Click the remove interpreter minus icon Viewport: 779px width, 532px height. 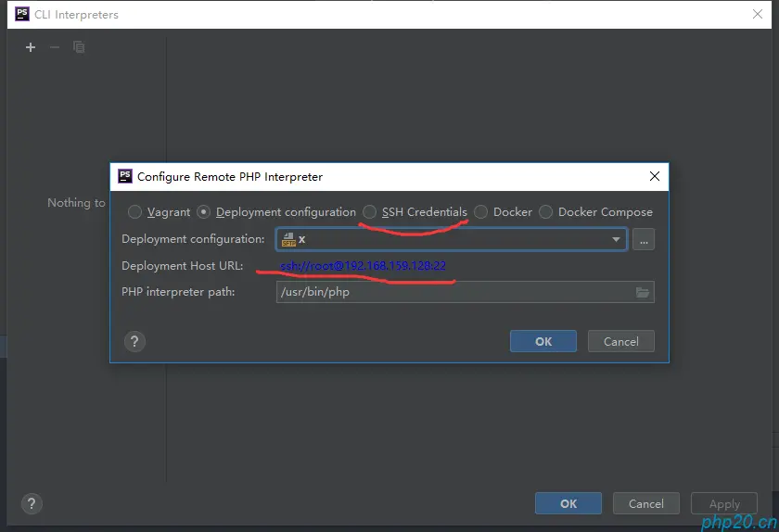(55, 47)
